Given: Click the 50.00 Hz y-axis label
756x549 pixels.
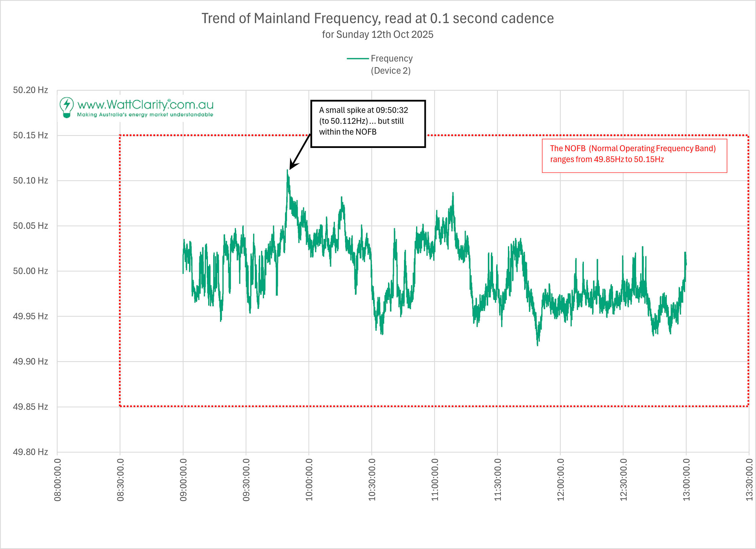Looking at the screenshot, I should [30, 271].
